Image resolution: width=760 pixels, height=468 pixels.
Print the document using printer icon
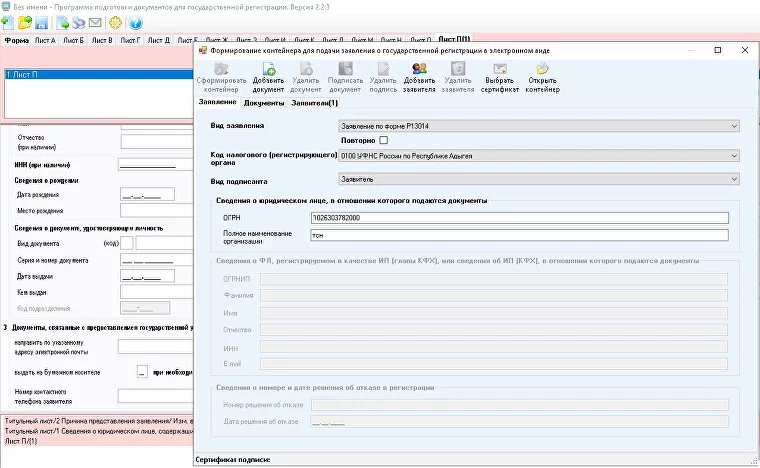pyautogui.click(x=79, y=23)
